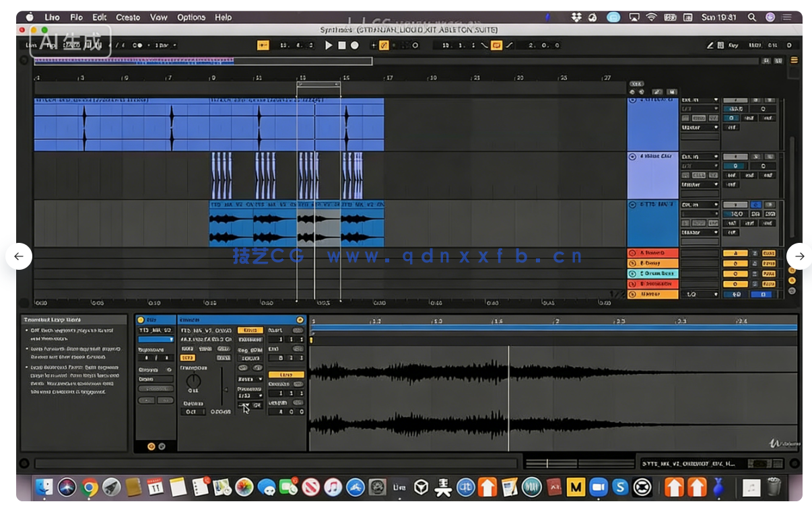Click the loop Start Set button in the clip panel

(x=299, y=330)
